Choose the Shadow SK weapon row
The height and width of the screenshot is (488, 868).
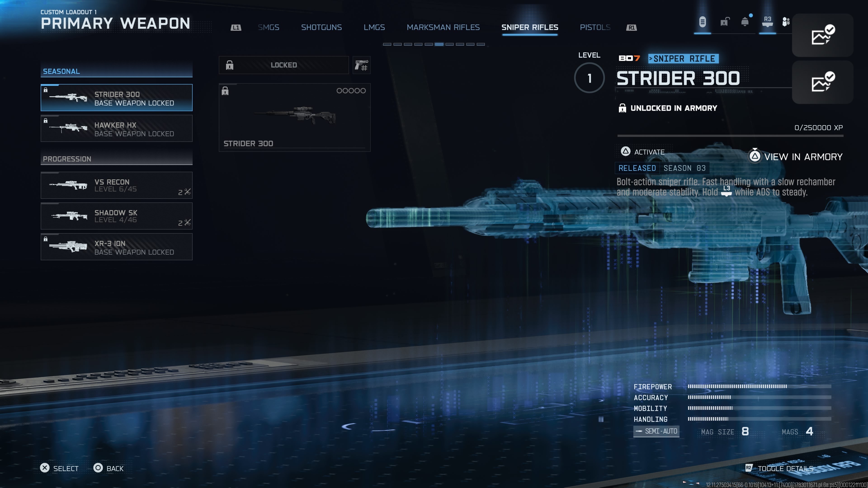click(117, 216)
